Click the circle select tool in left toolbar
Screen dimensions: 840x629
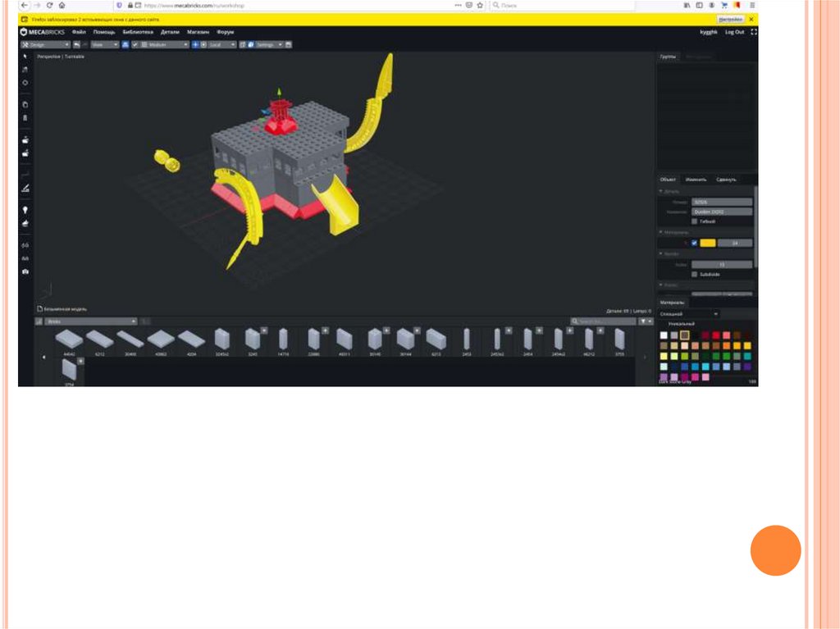coord(25,83)
